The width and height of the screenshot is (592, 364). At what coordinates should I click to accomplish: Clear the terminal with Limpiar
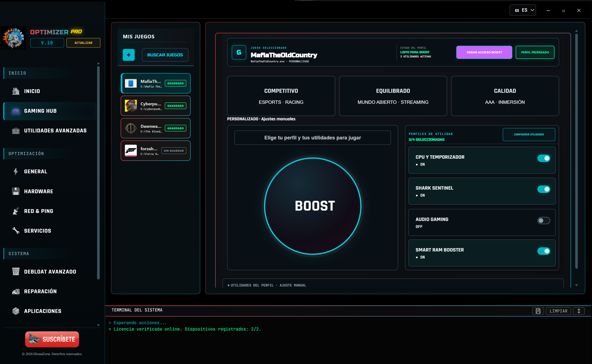click(558, 311)
